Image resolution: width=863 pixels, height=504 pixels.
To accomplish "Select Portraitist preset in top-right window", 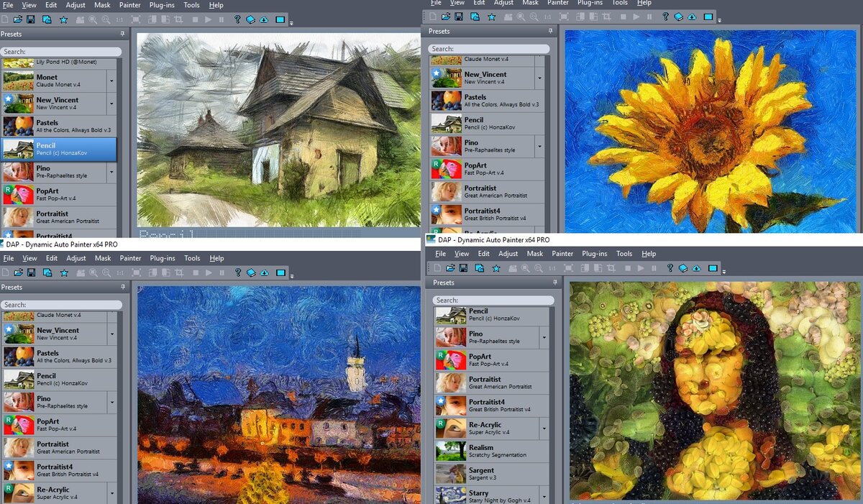I will coord(487,192).
